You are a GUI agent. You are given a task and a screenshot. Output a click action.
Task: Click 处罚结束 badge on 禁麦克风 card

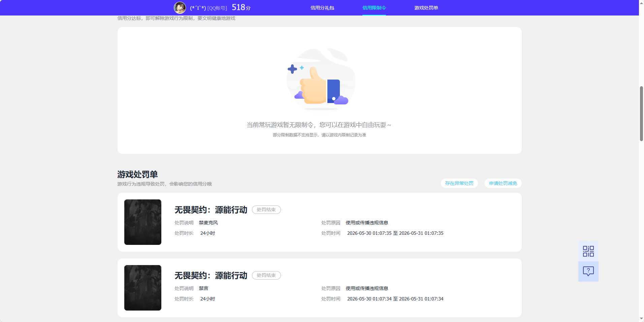(x=266, y=210)
